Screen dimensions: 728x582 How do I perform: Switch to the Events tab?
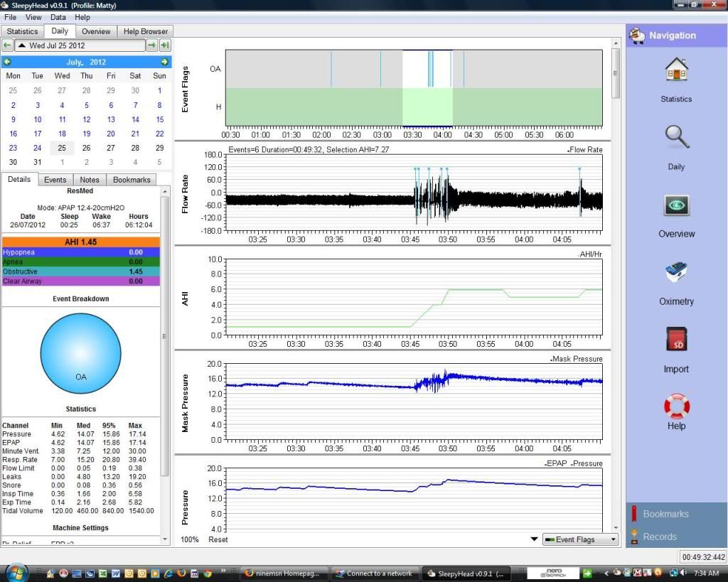pos(55,180)
